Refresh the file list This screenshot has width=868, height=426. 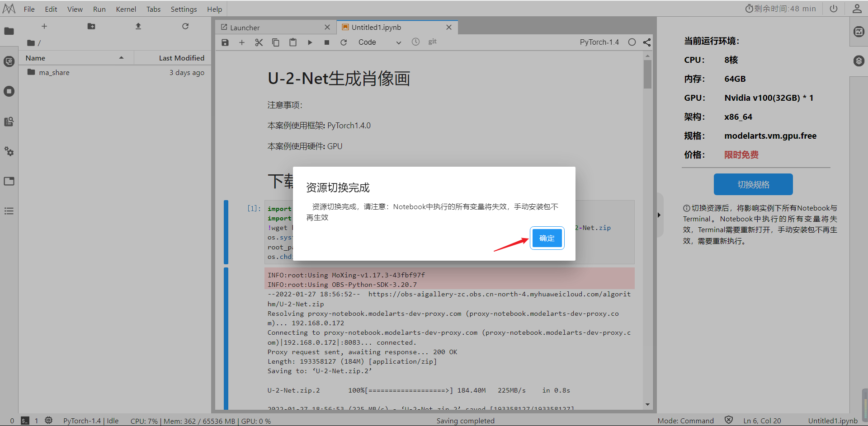pos(185,26)
